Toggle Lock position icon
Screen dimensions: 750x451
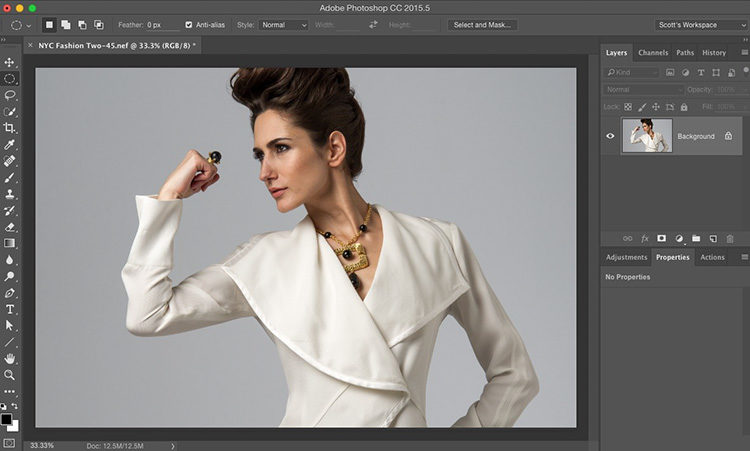coord(656,107)
